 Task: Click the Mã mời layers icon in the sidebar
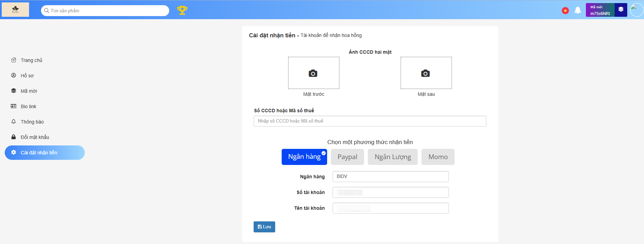coord(14,91)
